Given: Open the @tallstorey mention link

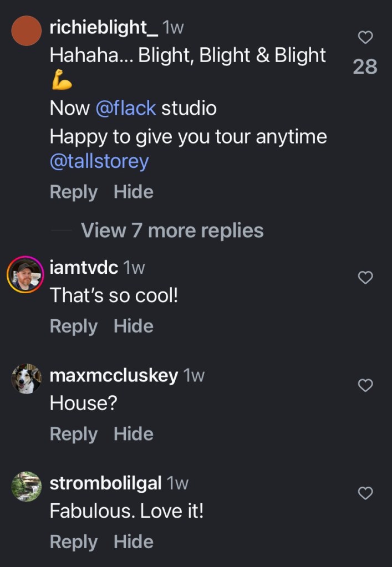Looking at the screenshot, I should (99, 161).
